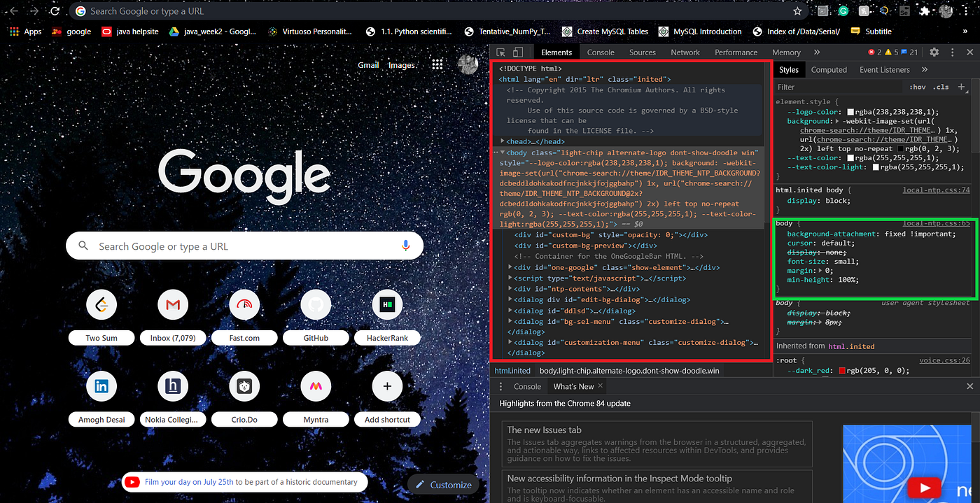Expand the ntp-contents div node
Image resolution: width=980 pixels, height=503 pixels.
510,289
